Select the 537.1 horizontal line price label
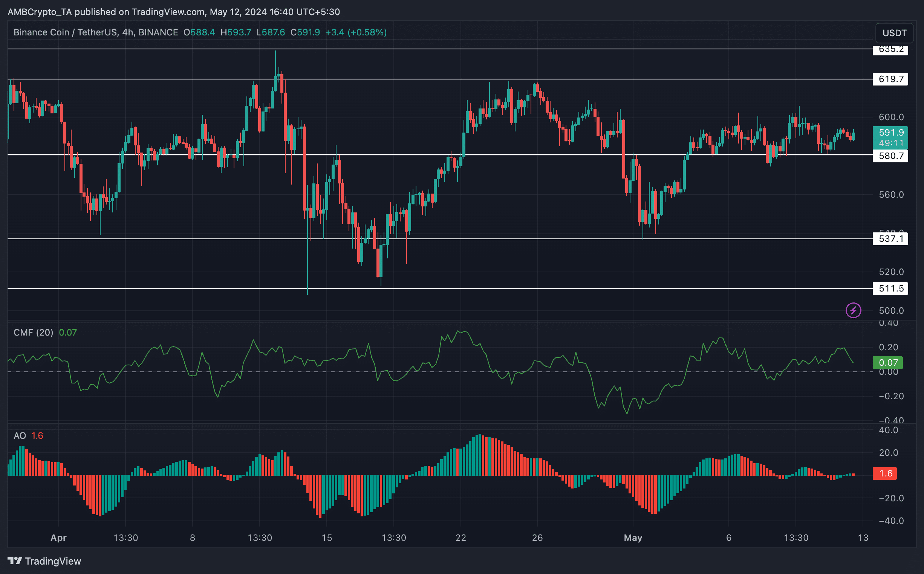 (890, 239)
